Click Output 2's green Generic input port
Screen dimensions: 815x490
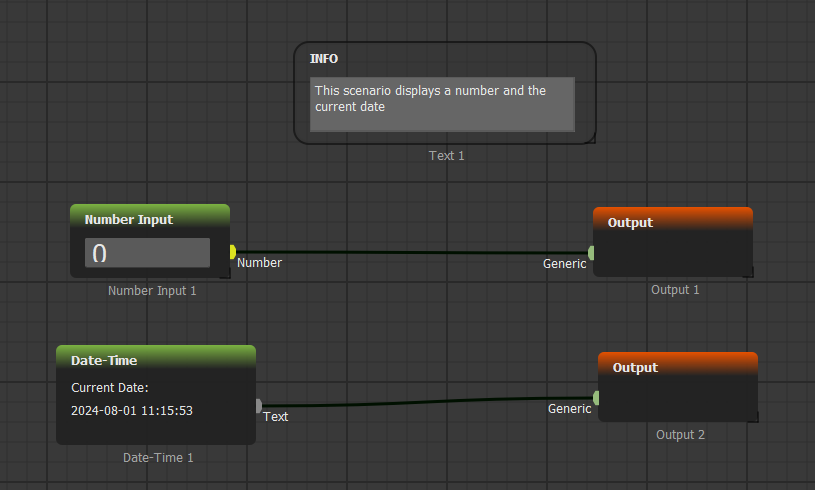596,398
